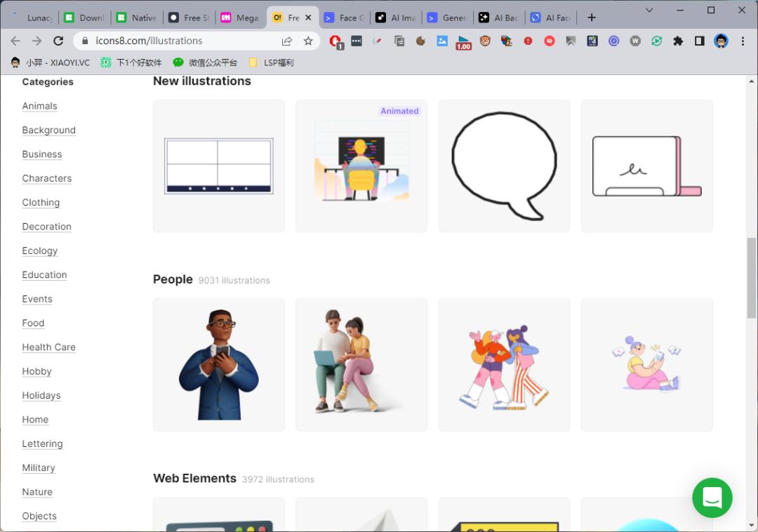Screen dimensions: 758x532
Task: Open the Health Care category
Action: pos(48,347)
